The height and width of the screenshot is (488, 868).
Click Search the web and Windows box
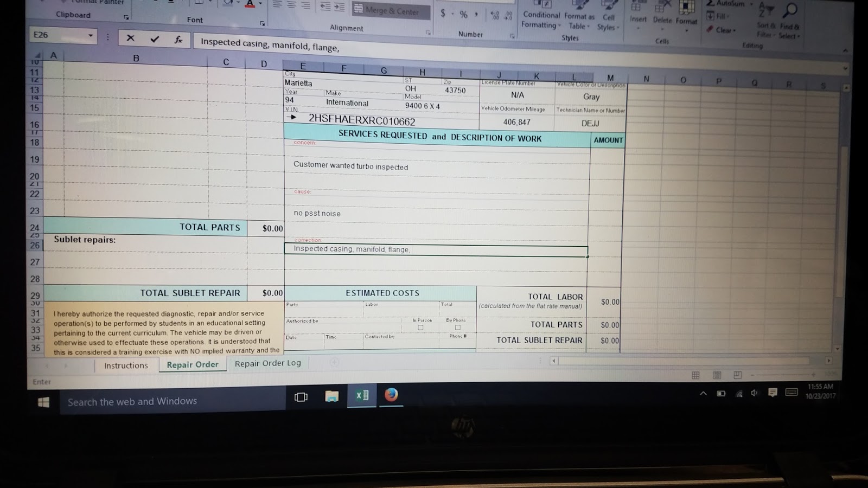pyautogui.click(x=173, y=401)
